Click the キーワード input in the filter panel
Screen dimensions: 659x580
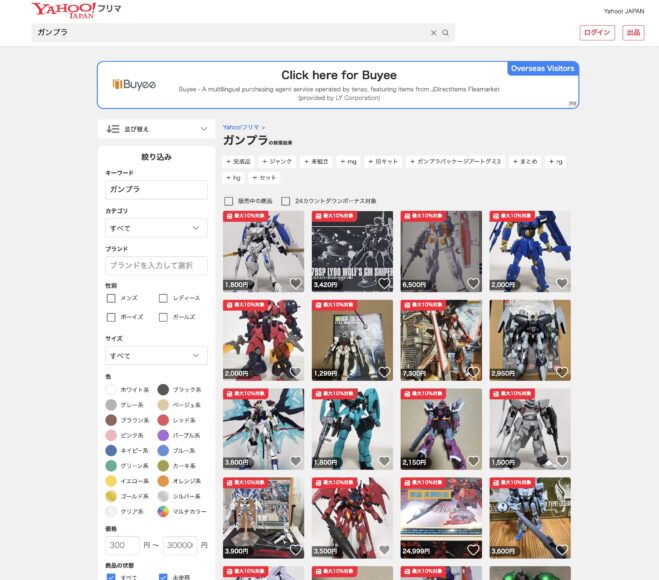pyautogui.click(x=156, y=190)
